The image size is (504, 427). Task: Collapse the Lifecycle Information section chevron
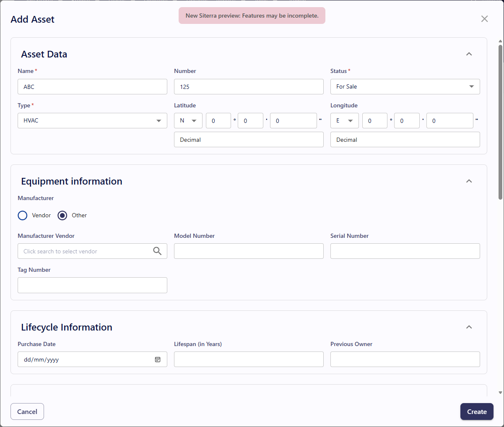click(469, 327)
